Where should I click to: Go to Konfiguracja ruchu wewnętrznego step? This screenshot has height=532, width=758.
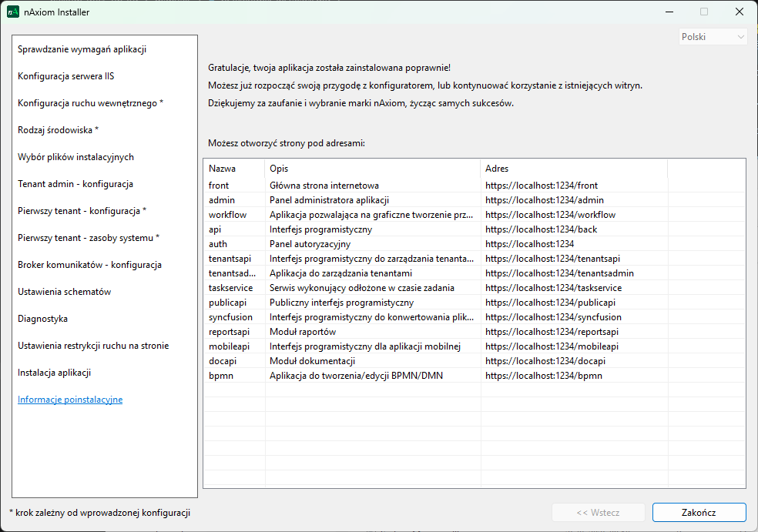[90, 103]
